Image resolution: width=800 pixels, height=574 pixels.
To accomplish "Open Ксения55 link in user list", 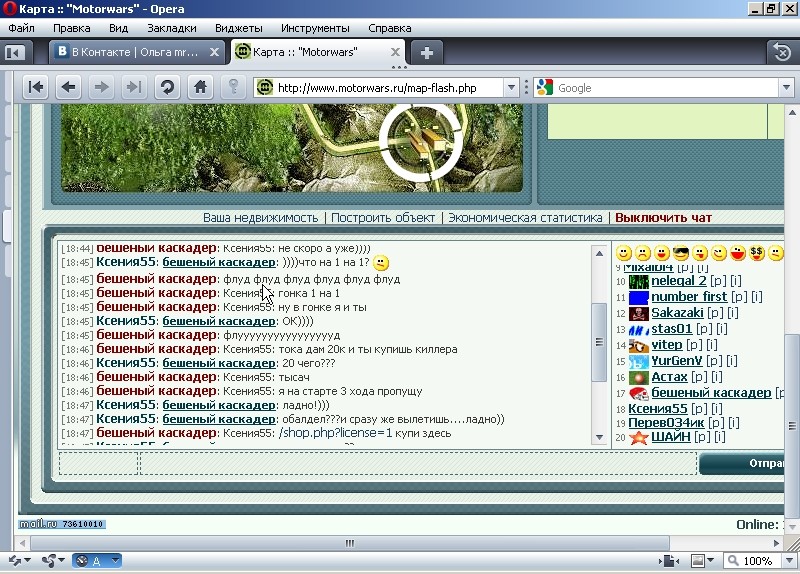I will click(x=658, y=409).
